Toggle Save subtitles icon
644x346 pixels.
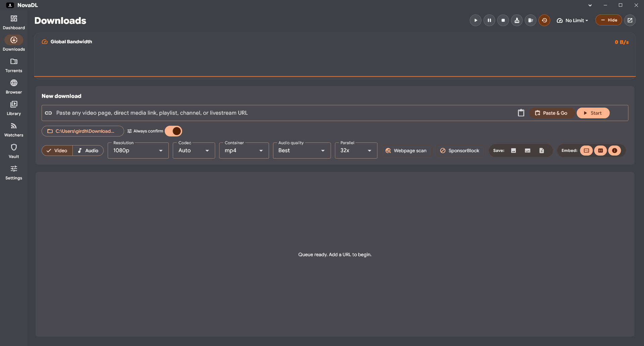(528, 151)
